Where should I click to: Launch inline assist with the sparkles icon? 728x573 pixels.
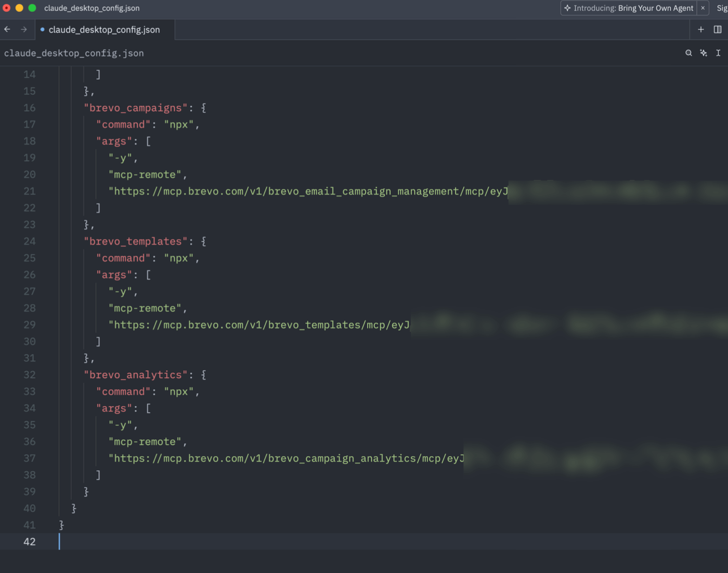[x=704, y=53]
